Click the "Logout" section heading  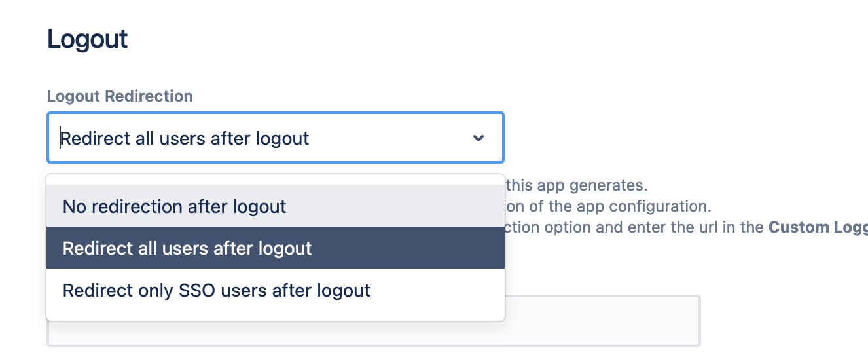pyautogui.click(x=88, y=39)
